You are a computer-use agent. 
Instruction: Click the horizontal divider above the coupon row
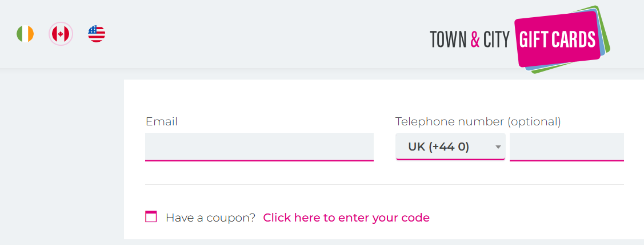point(385,184)
